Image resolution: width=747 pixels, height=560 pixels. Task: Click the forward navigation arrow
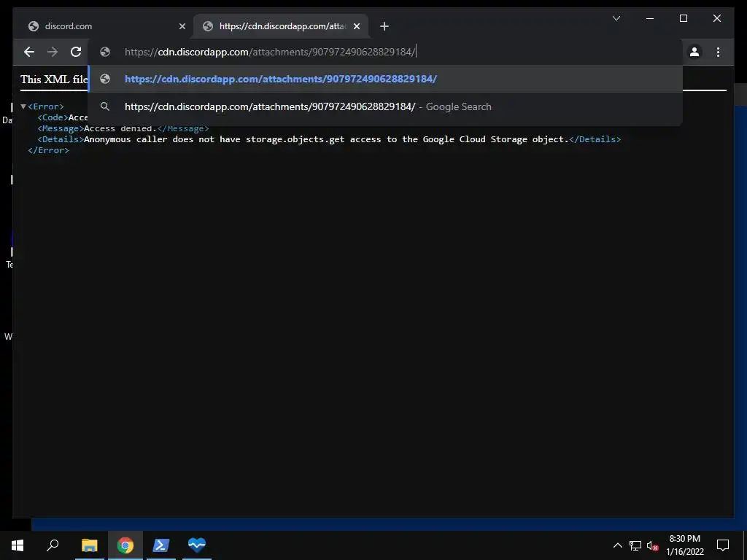click(x=53, y=52)
